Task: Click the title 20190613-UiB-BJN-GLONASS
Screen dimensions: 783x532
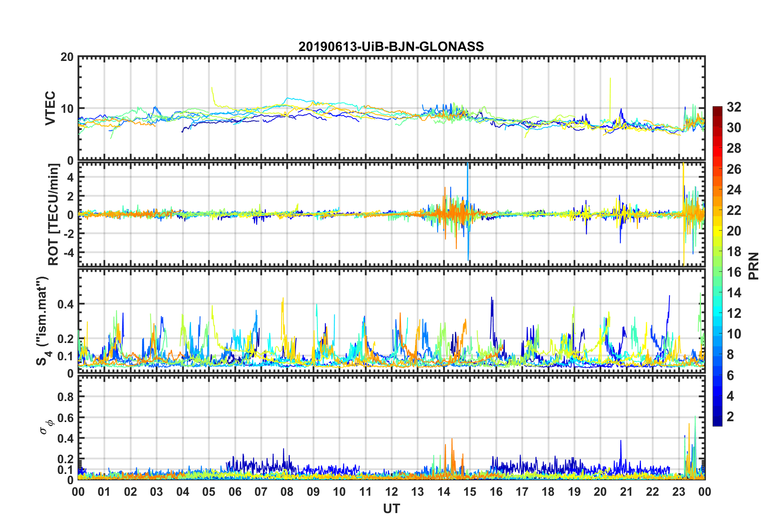Action: coord(391,47)
